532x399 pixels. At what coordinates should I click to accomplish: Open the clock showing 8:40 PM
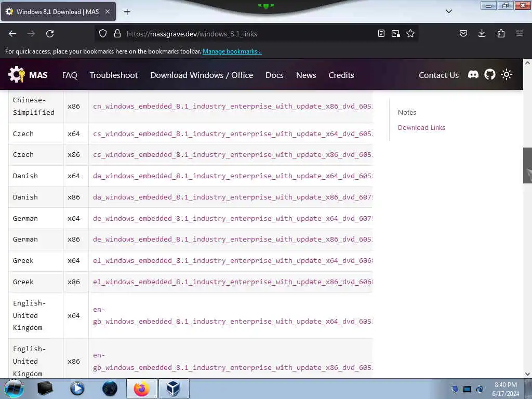(x=506, y=389)
